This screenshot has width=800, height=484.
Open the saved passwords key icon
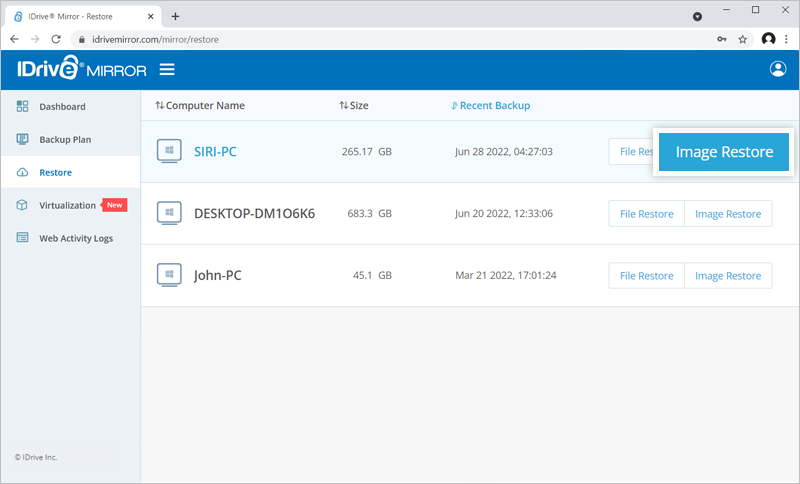point(721,39)
